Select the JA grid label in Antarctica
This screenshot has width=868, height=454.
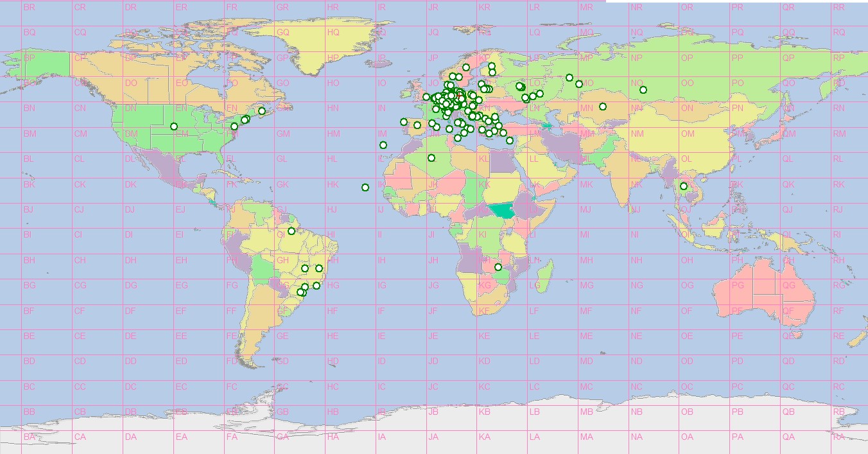click(x=433, y=437)
